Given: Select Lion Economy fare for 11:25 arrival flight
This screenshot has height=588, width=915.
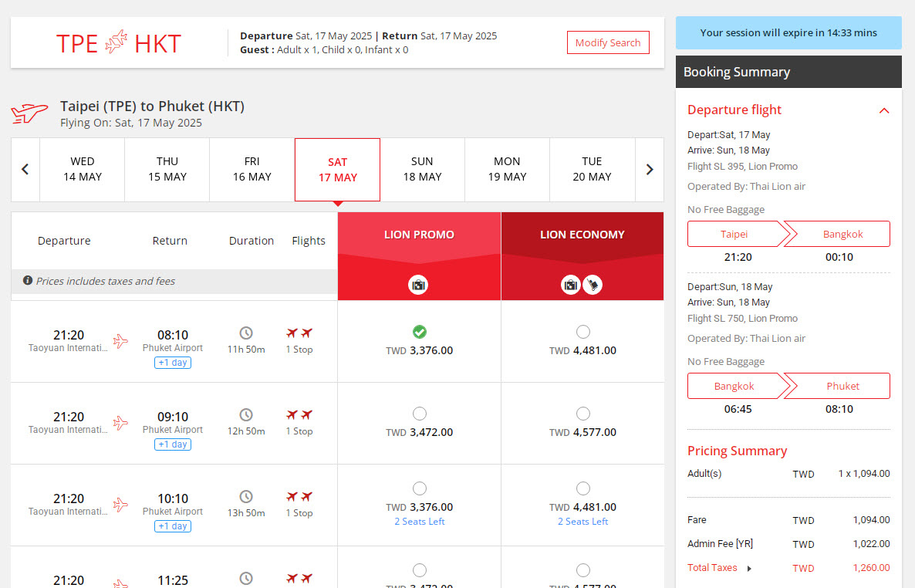Looking at the screenshot, I should (x=583, y=570).
